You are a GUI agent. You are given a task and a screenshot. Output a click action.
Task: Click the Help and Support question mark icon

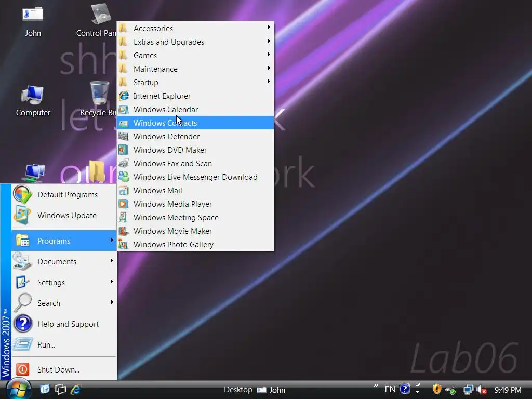(23, 324)
